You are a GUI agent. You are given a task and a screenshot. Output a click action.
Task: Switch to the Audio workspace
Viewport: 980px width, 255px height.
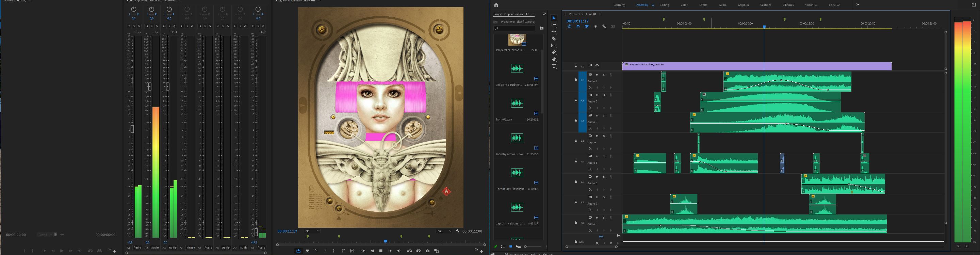click(723, 5)
